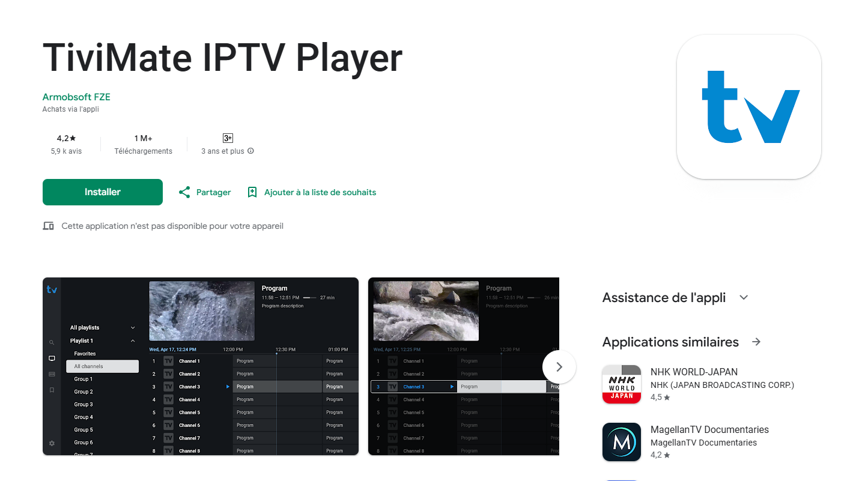Viewport: 868px width, 481px height.
Task: Click the MagellanTV developer name under the title
Action: (703, 443)
